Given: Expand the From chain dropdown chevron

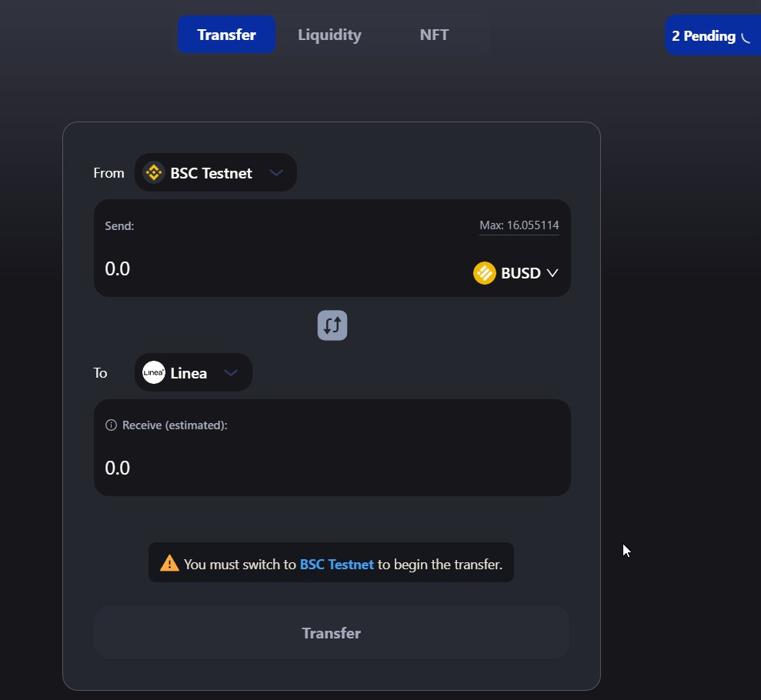Looking at the screenshot, I should tap(276, 173).
